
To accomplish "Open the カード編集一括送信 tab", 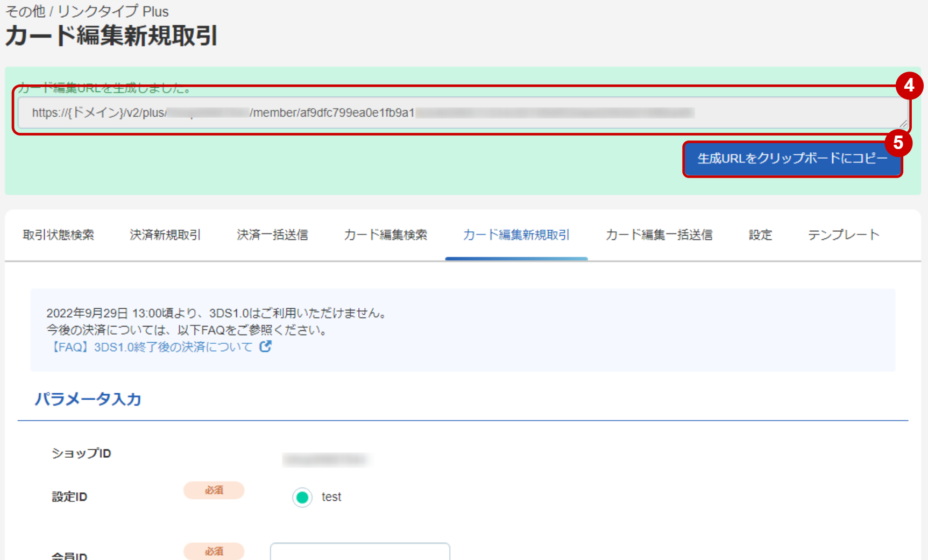I will coord(659,235).
